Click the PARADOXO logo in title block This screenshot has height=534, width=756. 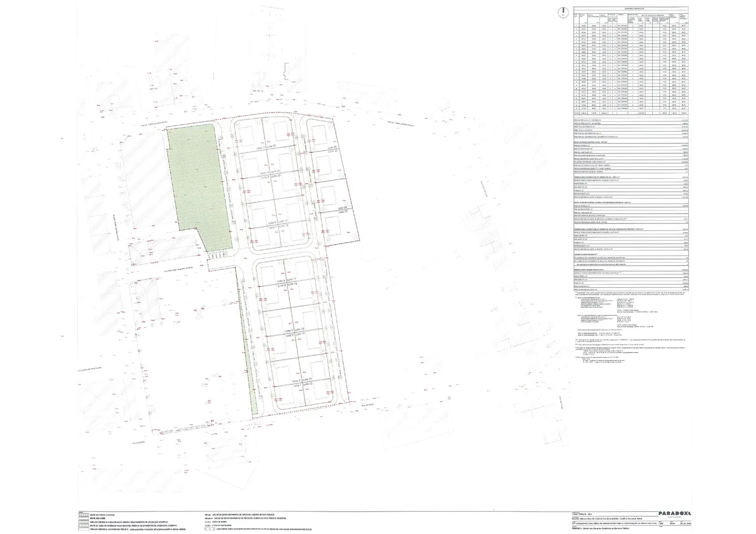coord(674,514)
